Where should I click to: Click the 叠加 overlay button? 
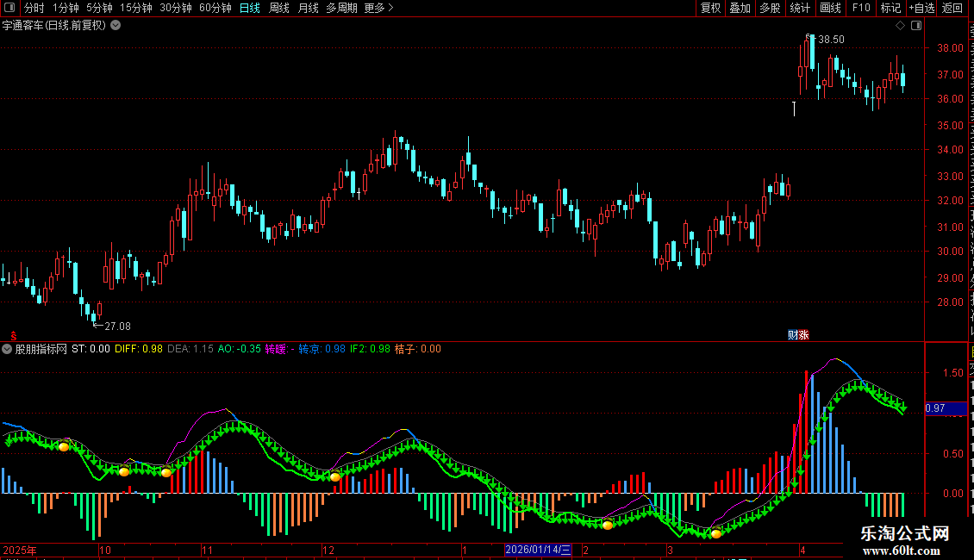740,8
